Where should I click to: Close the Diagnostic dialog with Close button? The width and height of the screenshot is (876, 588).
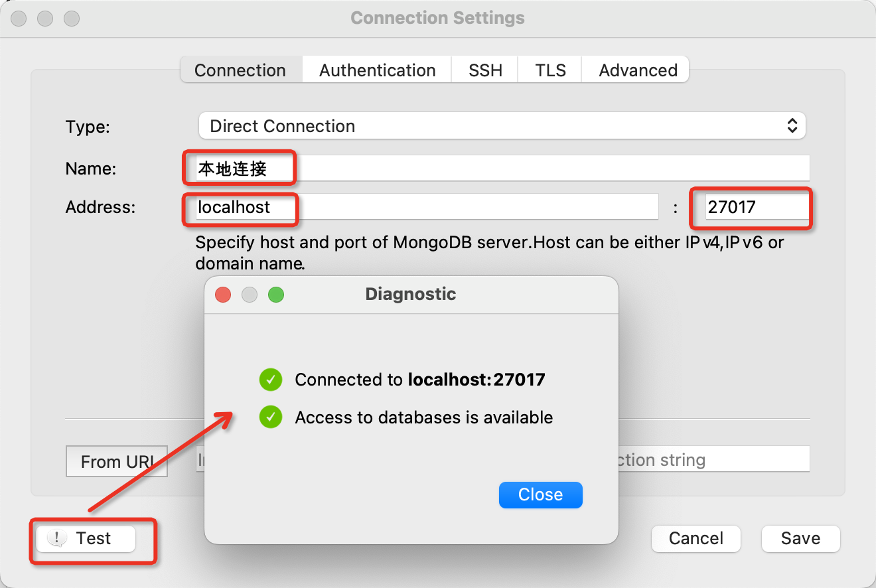point(541,494)
